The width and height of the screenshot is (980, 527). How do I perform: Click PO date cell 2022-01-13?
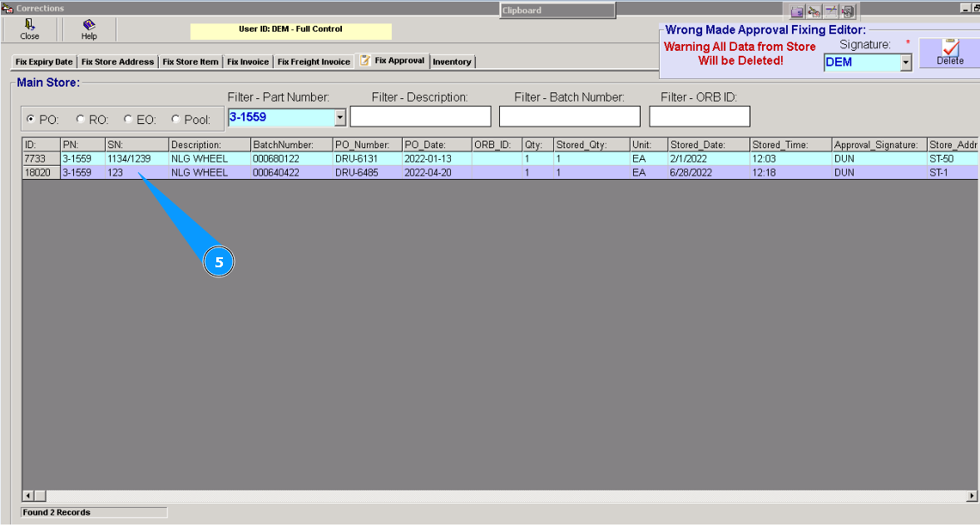click(x=437, y=159)
